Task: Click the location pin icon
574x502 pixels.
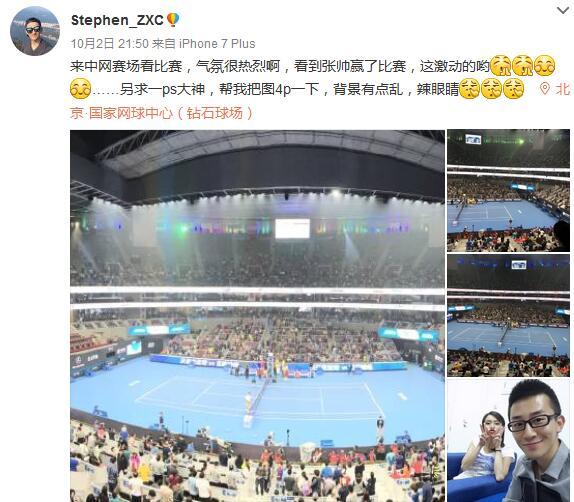Action: (545, 89)
